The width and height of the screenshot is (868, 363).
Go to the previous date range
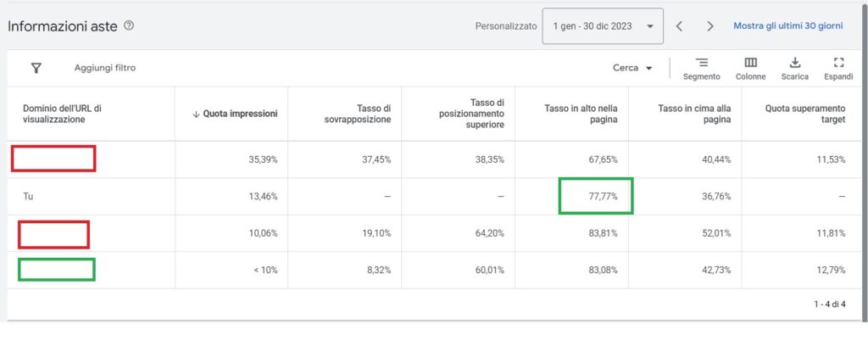coord(679,26)
